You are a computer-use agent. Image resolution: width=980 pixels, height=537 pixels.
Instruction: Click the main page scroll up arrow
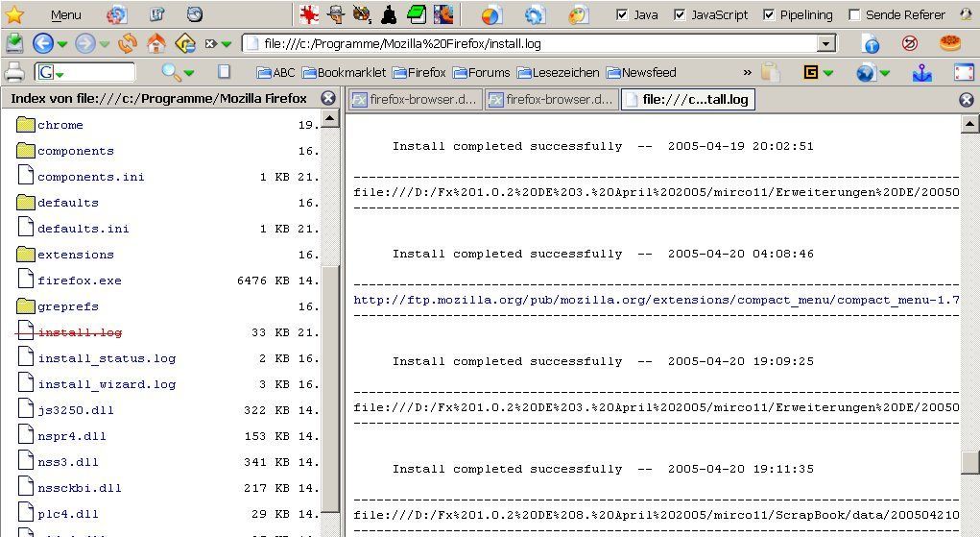969,123
